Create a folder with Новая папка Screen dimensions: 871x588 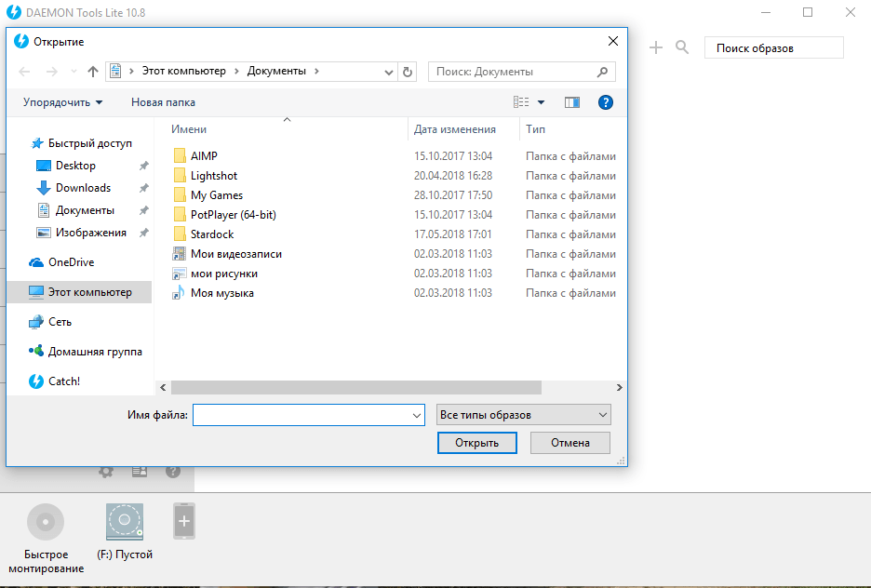[x=164, y=102]
